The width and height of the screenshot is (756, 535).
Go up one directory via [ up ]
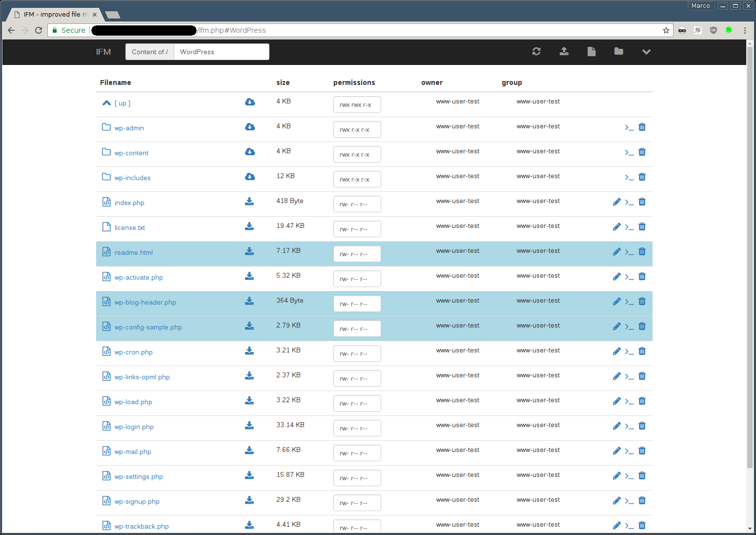pyautogui.click(x=123, y=103)
